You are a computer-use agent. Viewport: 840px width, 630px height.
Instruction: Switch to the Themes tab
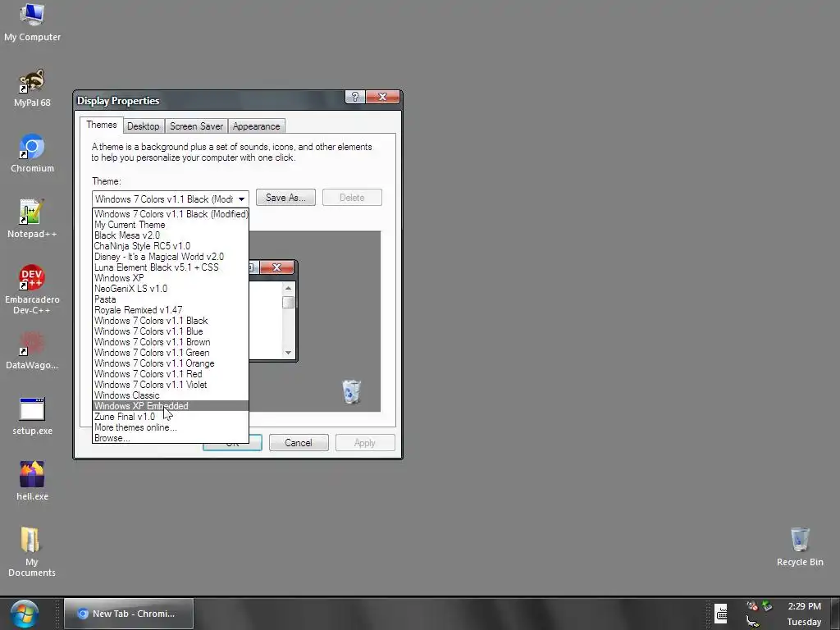click(101, 125)
